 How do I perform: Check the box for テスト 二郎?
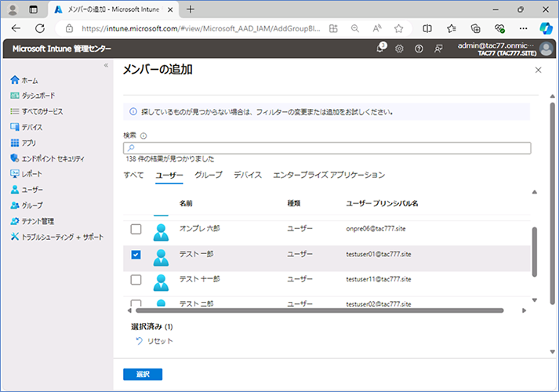click(x=136, y=303)
